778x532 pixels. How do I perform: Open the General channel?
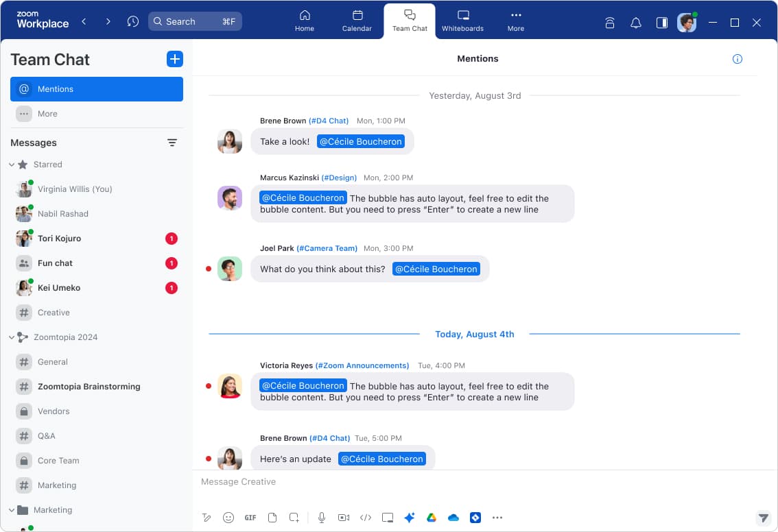97,362
